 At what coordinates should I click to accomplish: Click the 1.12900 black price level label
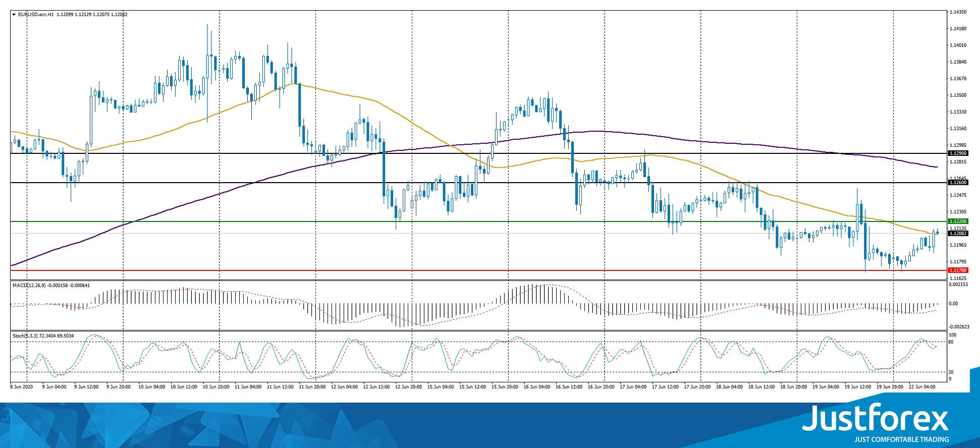(958, 153)
